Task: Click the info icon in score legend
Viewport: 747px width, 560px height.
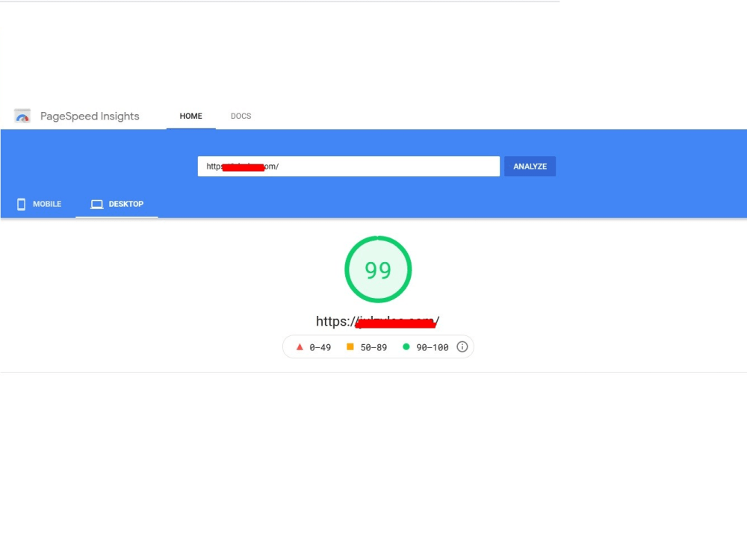Action: click(462, 346)
